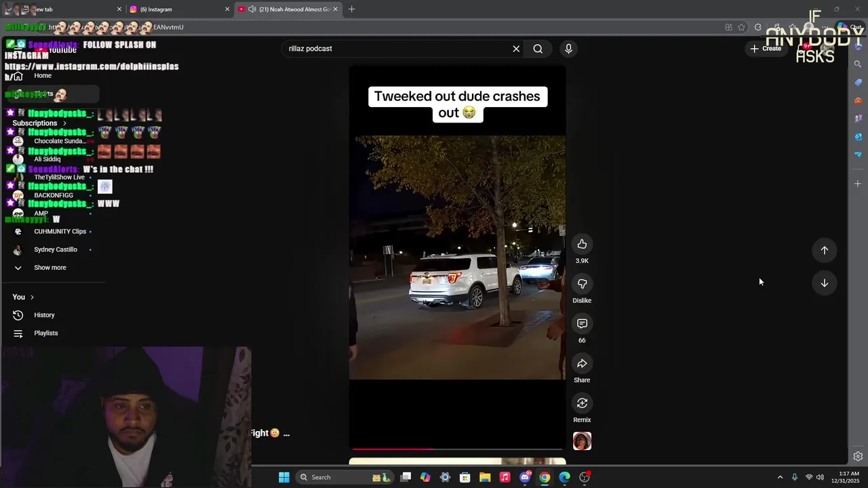Screen dimensions: 868x488
Task: Click the Create button
Action: coord(766,49)
